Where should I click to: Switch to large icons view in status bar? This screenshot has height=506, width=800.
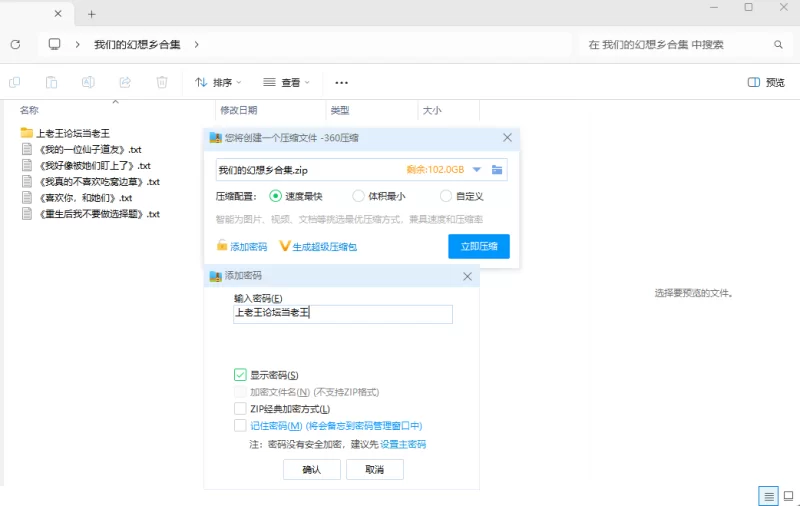(788, 496)
